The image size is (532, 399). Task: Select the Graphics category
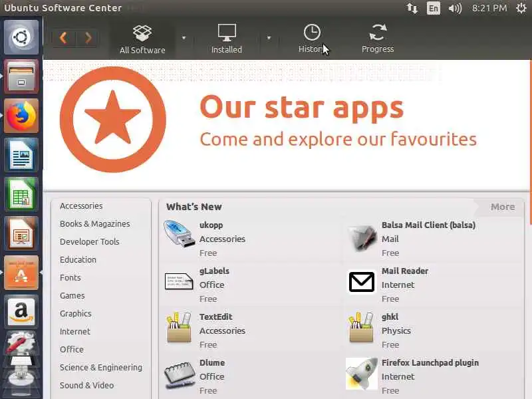click(x=76, y=313)
